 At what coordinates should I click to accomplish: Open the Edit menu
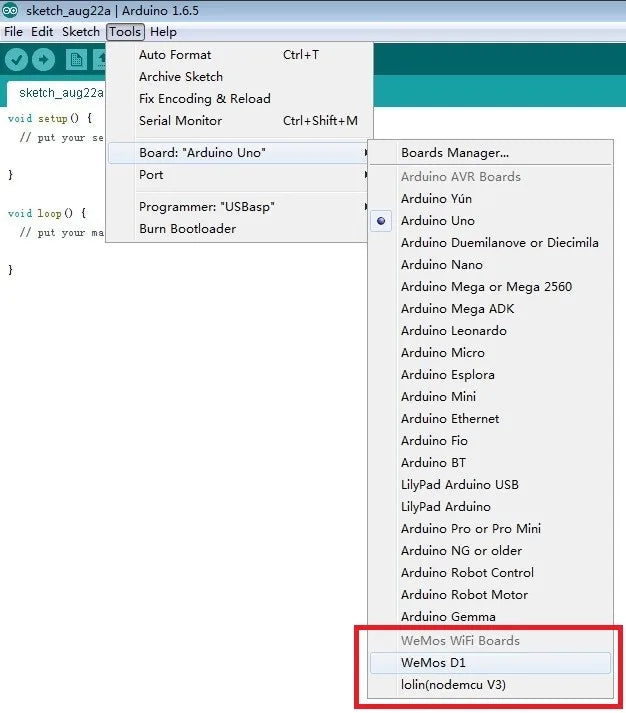(x=42, y=32)
